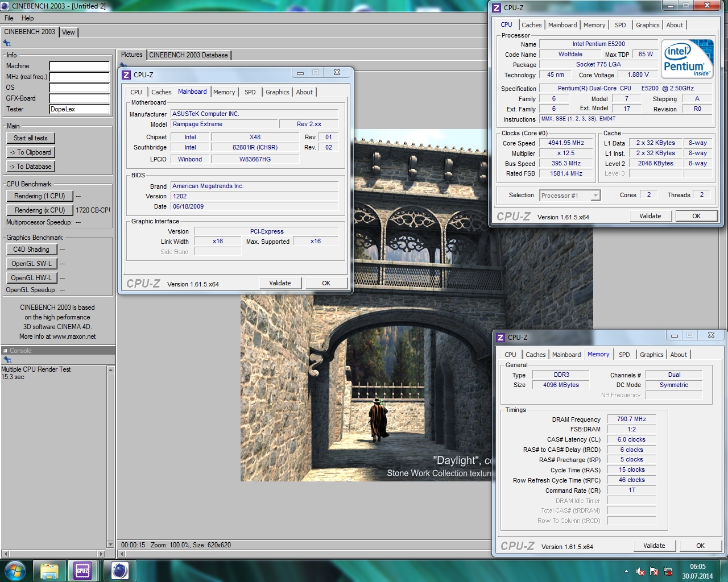
Task: Click the To Clipboard button
Action: [31, 152]
